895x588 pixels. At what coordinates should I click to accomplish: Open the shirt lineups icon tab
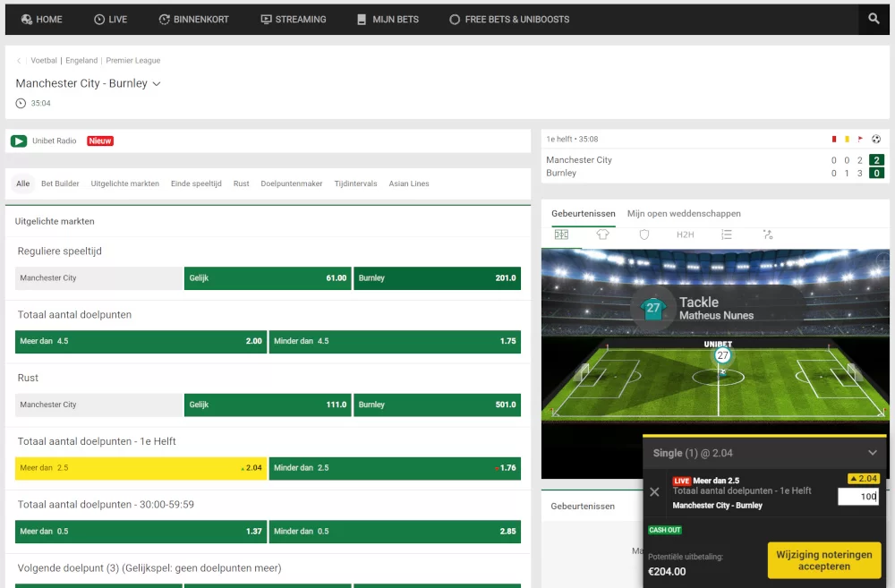pyautogui.click(x=602, y=234)
